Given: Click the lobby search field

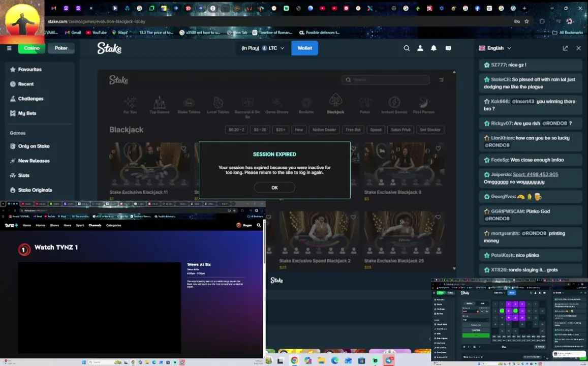Looking at the screenshot, I should [386, 79].
